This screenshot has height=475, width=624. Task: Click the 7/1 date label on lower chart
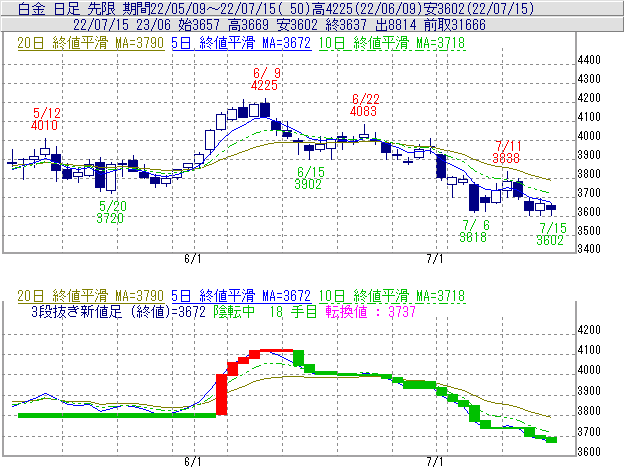(x=435, y=462)
